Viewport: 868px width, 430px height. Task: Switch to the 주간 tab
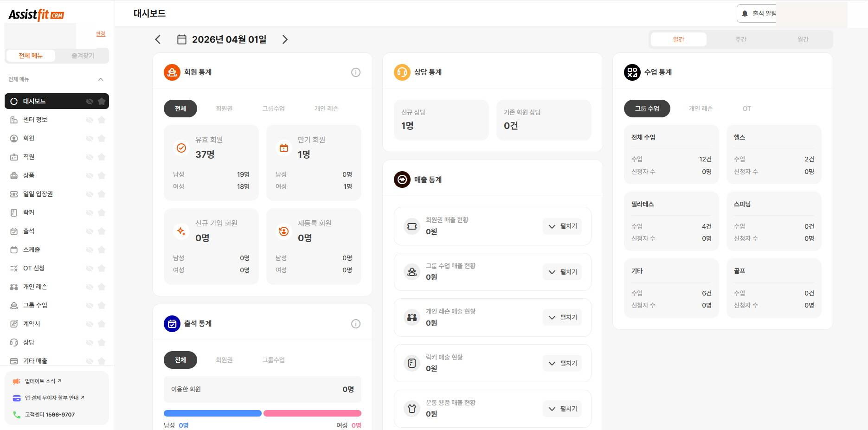click(x=740, y=39)
